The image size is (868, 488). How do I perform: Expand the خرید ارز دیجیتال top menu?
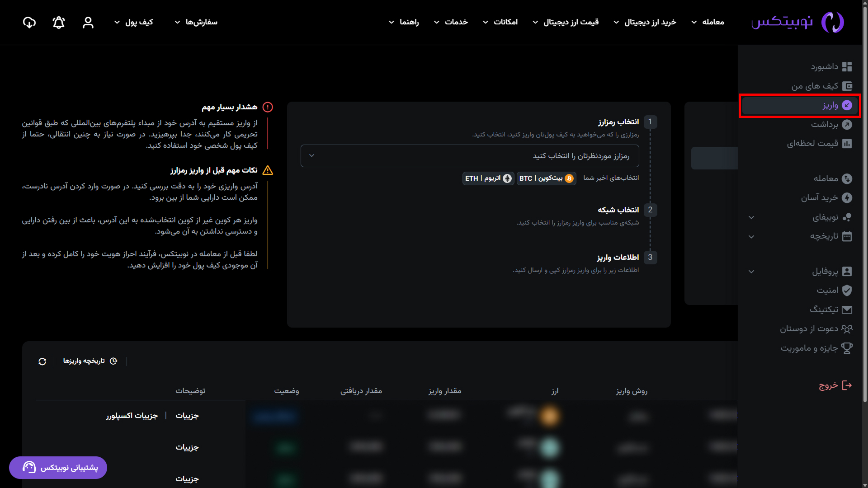[645, 22]
